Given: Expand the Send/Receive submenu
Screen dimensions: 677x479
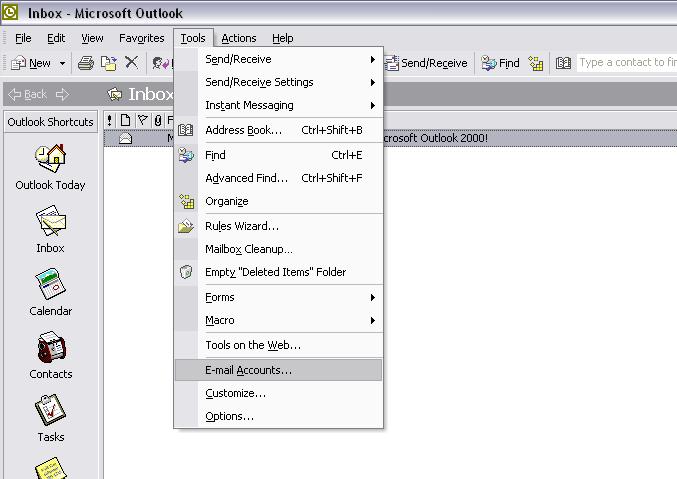Looking at the screenshot, I should tap(278, 59).
